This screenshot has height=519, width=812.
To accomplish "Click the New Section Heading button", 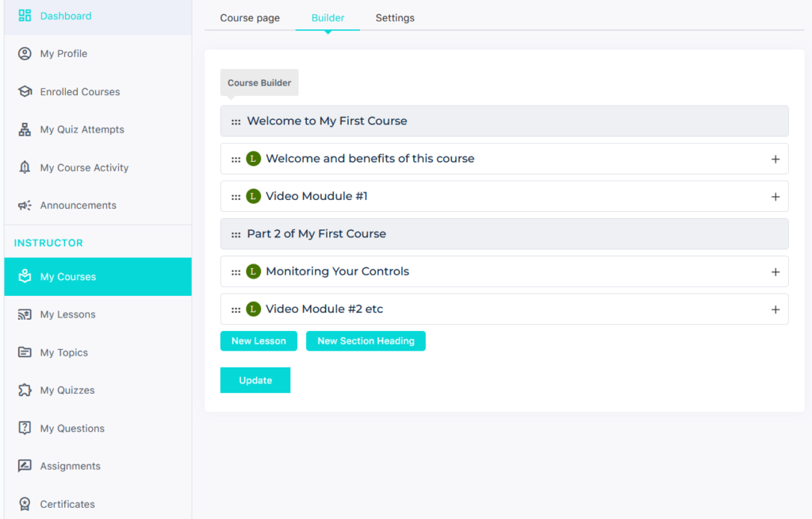I will (366, 340).
